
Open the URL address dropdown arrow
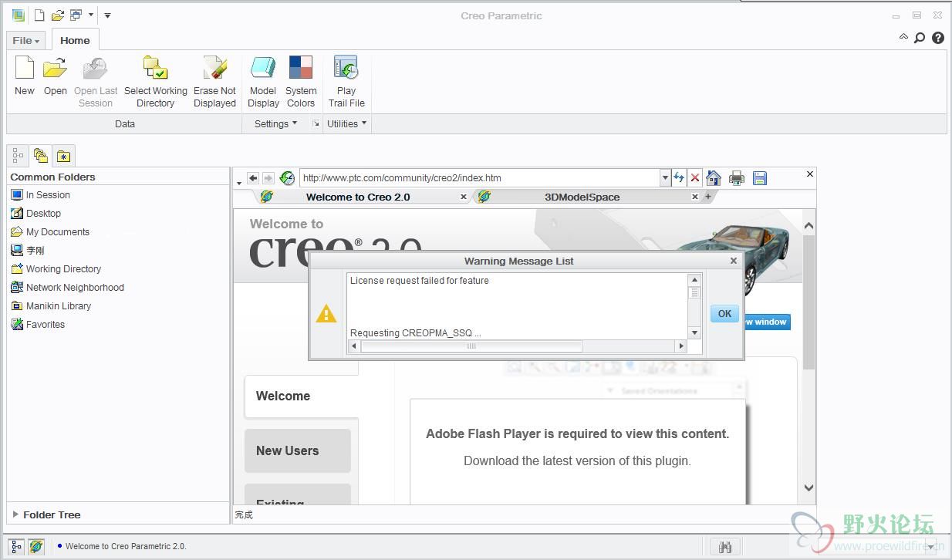tap(665, 178)
